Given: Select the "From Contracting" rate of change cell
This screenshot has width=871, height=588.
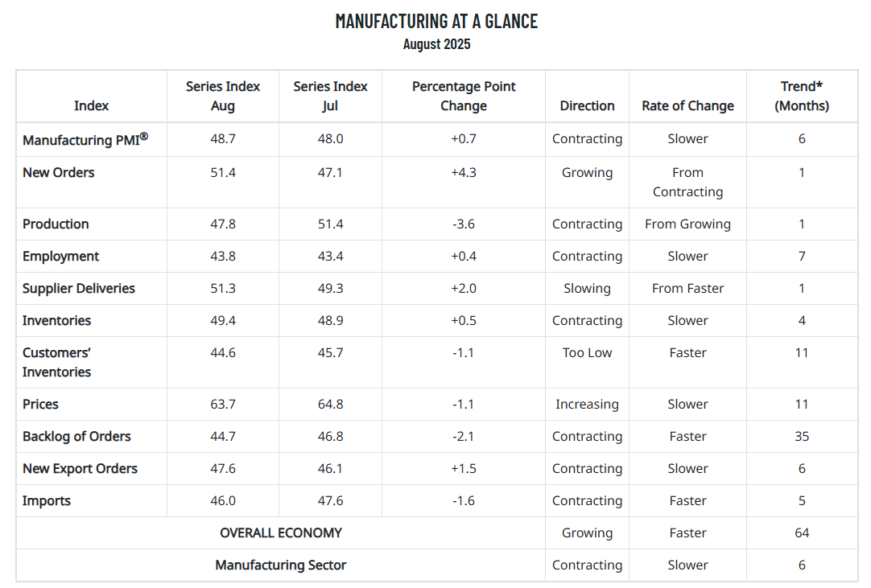Looking at the screenshot, I should click(687, 182).
